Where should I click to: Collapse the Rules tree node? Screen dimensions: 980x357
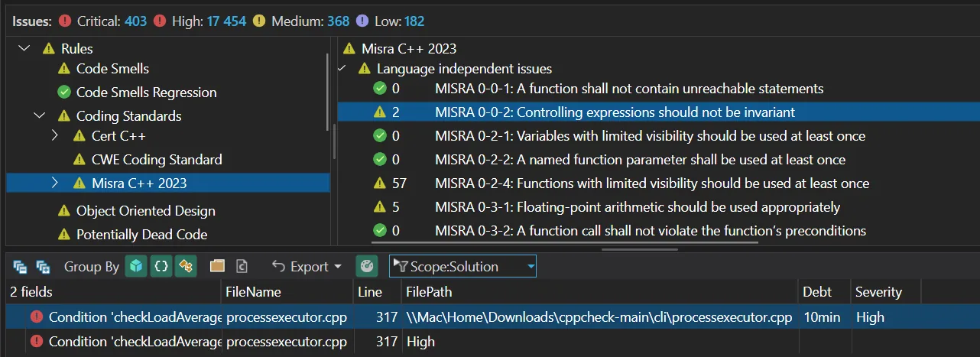tap(25, 48)
